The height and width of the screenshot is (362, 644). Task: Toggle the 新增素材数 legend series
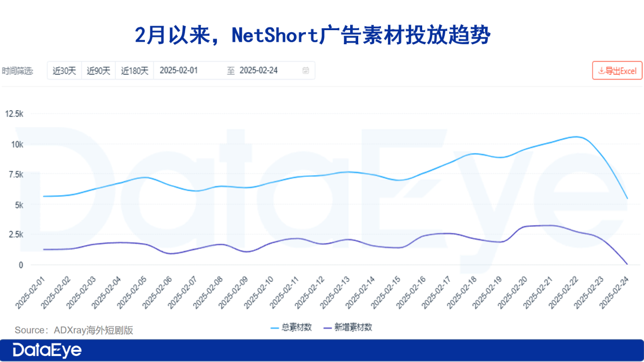pyautogui.click(x=348, y=327)
